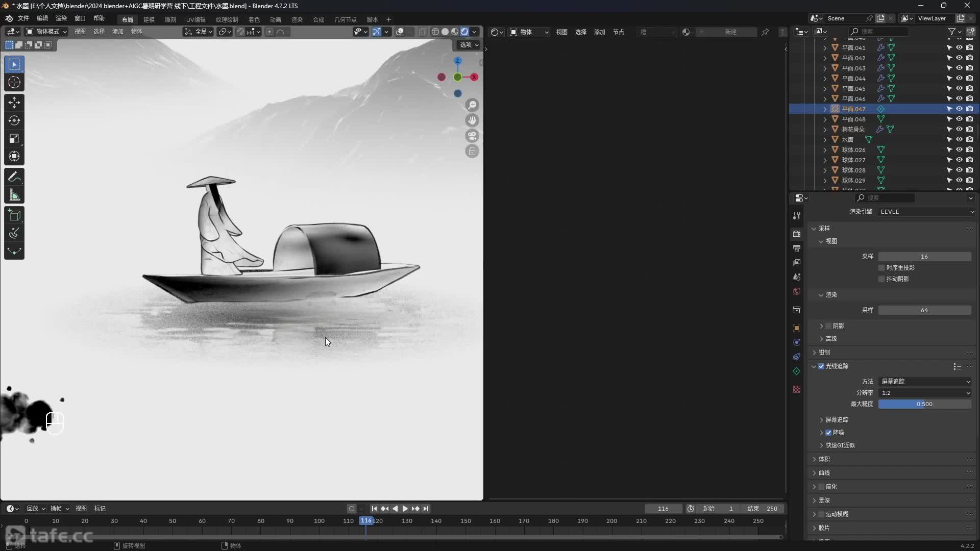Open the 标记 timeline menu
The image size is (980, 551).
click(x=100, y=509)
